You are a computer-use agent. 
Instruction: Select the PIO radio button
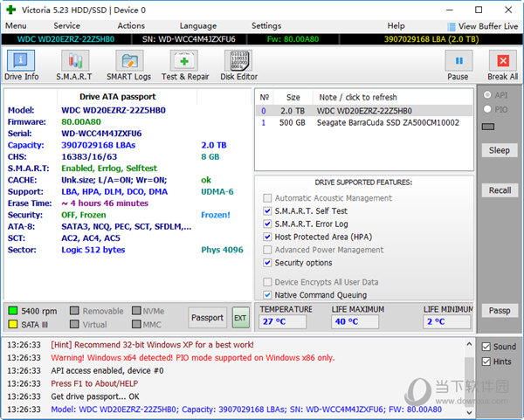(x=487, y=109)
